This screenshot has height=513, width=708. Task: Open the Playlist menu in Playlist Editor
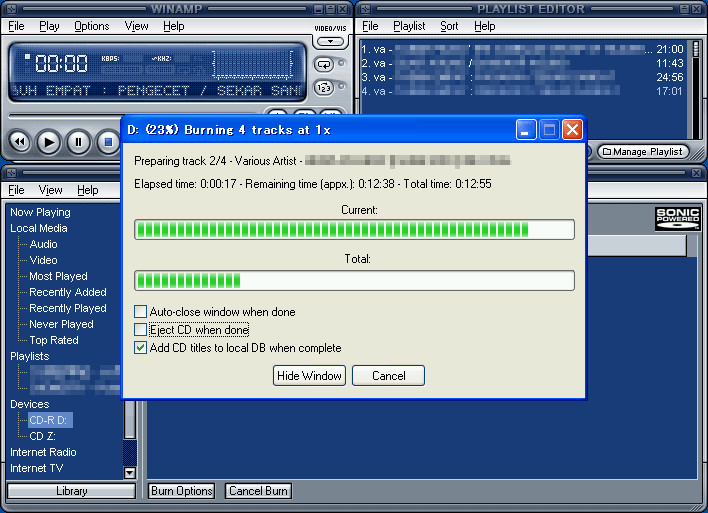[x=409, y=26]
